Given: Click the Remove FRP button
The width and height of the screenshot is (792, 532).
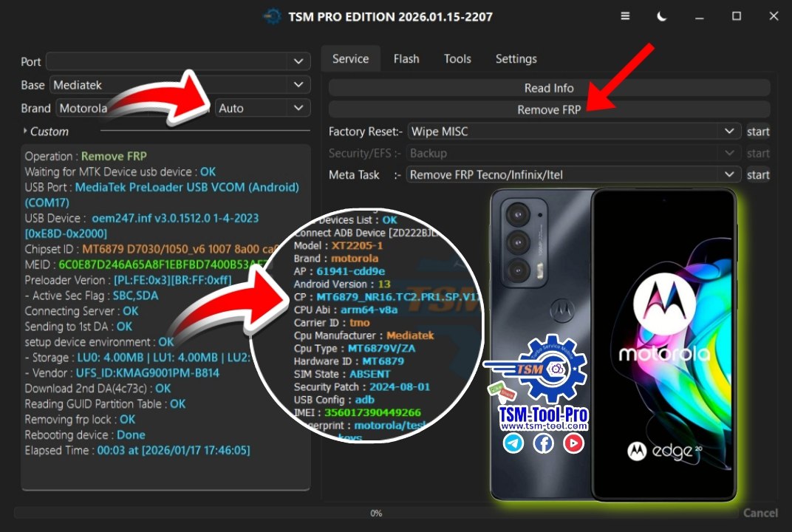Looking at the screenshot, I should (549, 109).
